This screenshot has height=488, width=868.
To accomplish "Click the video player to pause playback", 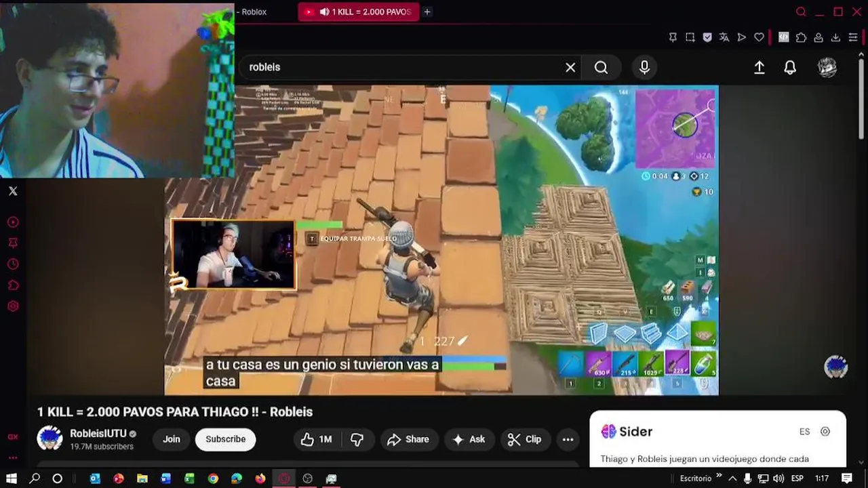I will (441, 240).
